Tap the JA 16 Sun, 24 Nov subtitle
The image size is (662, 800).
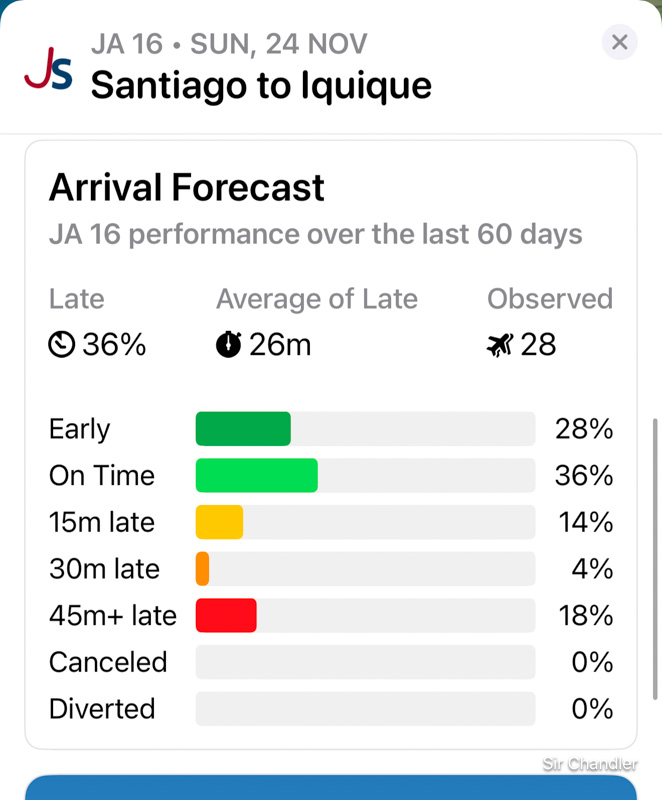229,44
